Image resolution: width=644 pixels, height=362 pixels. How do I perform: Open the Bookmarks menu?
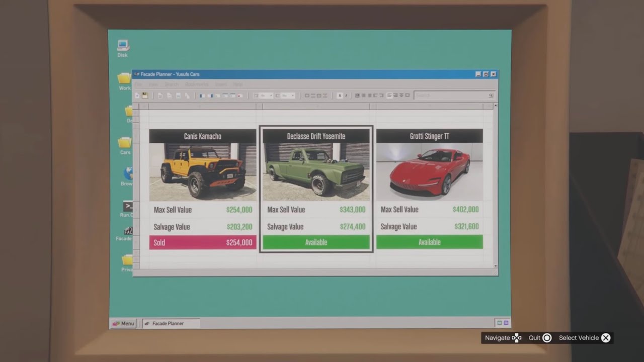pyautogui.click(x=197, y=84)
